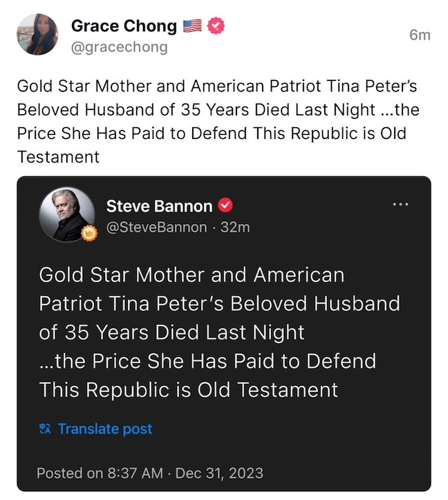Click the Steve Bannon display name

click(x=159, y=205)
